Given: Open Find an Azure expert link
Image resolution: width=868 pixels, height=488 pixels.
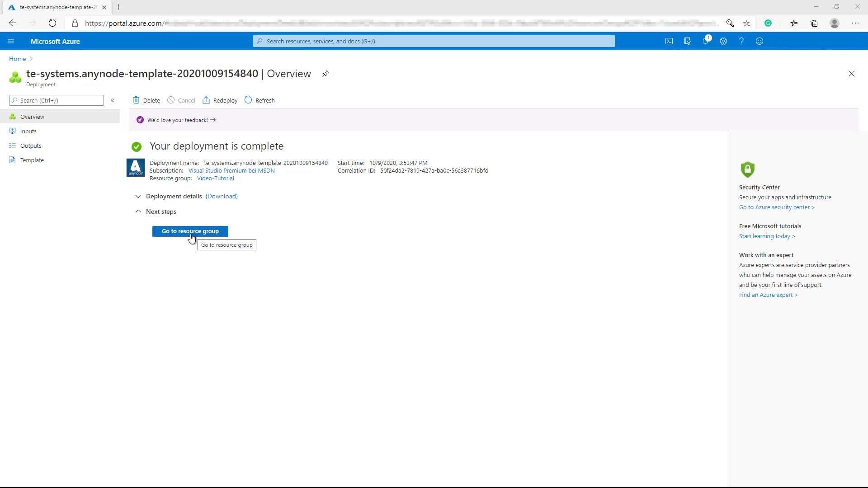Looking at the screenshot, I should (768, 295).
